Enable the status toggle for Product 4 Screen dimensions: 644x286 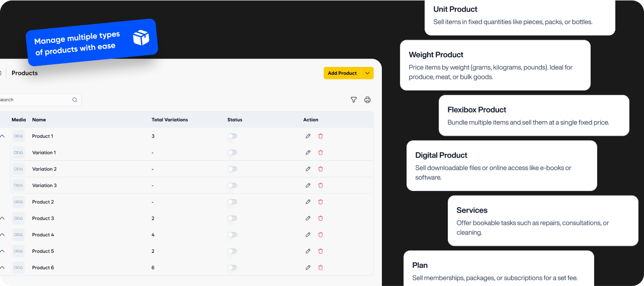[232, 235]
